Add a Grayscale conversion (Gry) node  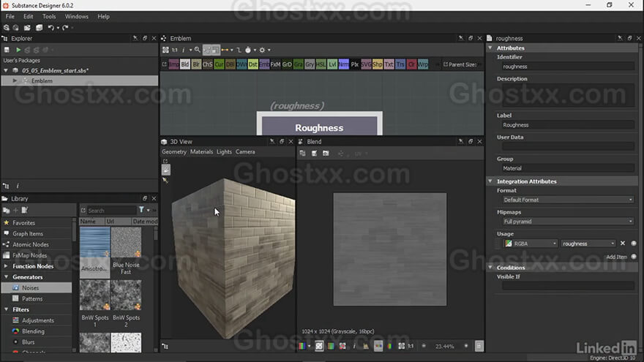tap(310, 64)
